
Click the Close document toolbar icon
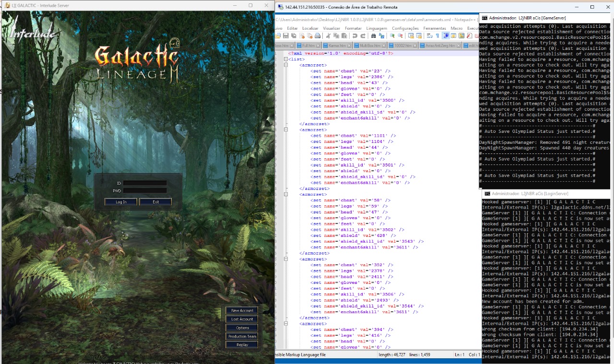302,35
